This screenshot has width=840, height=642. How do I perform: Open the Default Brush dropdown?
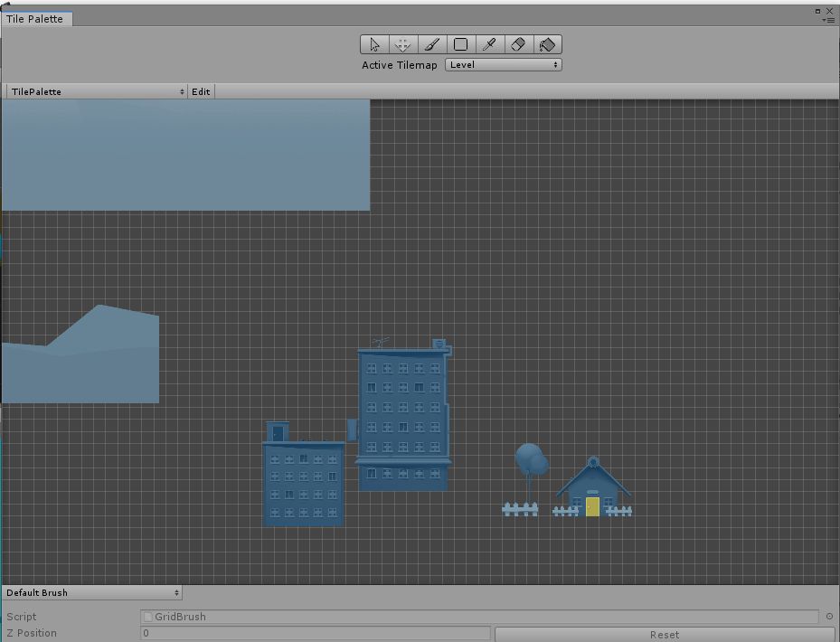[91, 593]
